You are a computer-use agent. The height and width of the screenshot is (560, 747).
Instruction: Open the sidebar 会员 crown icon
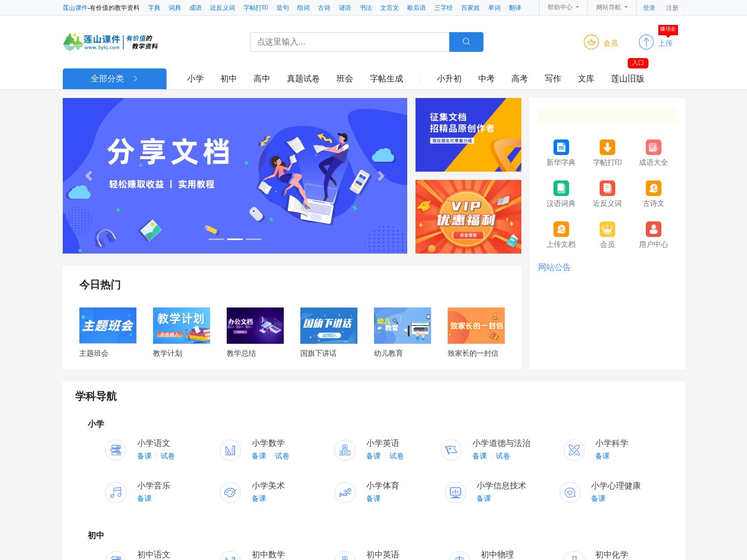coord(607,229)
